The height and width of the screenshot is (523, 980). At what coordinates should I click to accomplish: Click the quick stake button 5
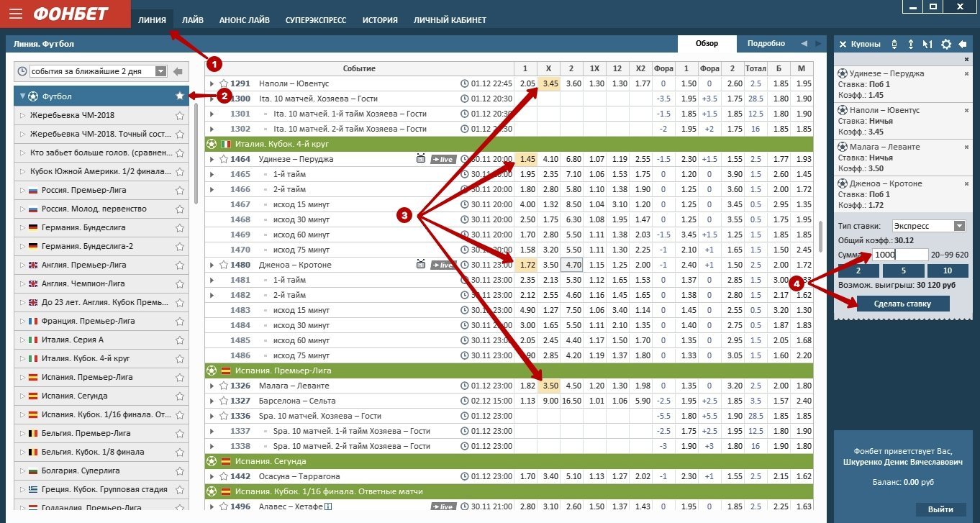[x=902, y=270]
